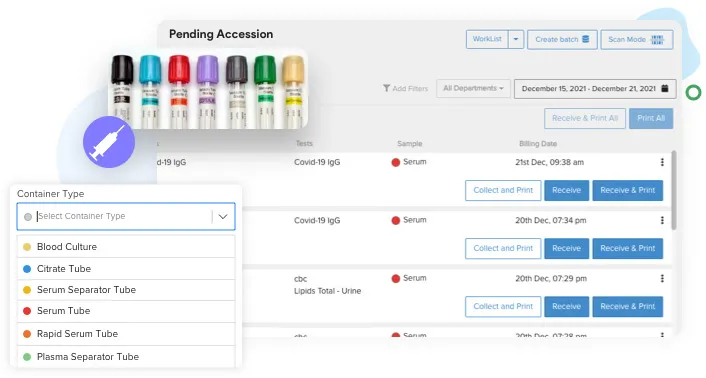Click the WorkList button
This screenshot has width=706, height=378.
tap(487, 39)
